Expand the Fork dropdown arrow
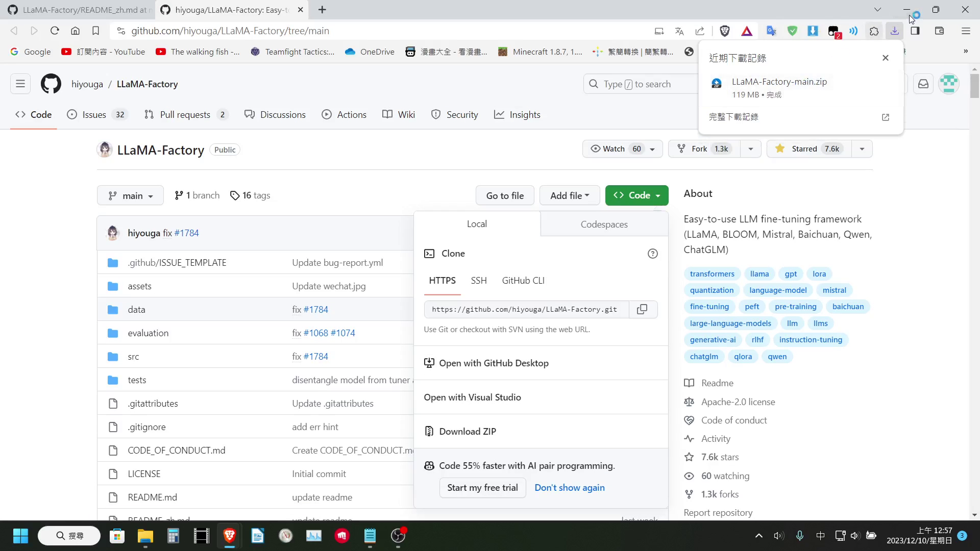This screenshot has height=551, width=980. [750, 149]
